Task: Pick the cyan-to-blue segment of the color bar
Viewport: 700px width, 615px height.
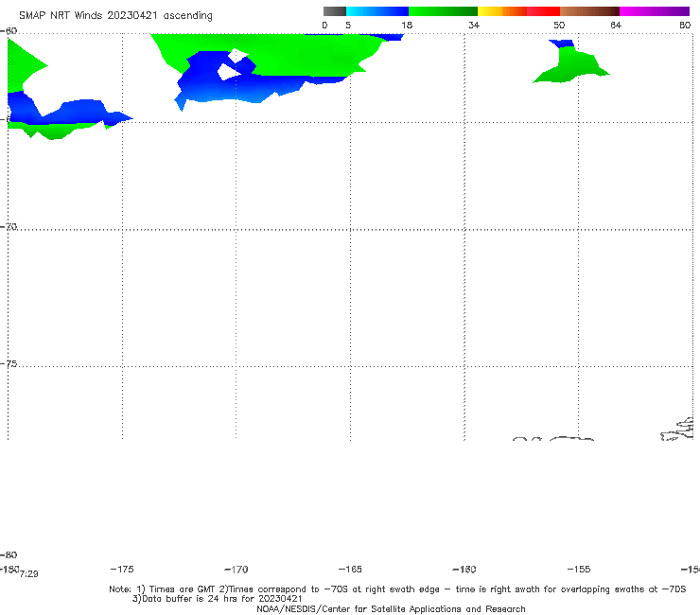Action: 377,11
